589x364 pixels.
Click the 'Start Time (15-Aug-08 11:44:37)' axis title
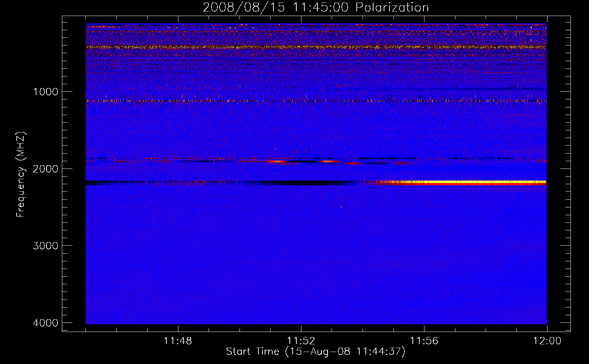(x=316, y=352)
